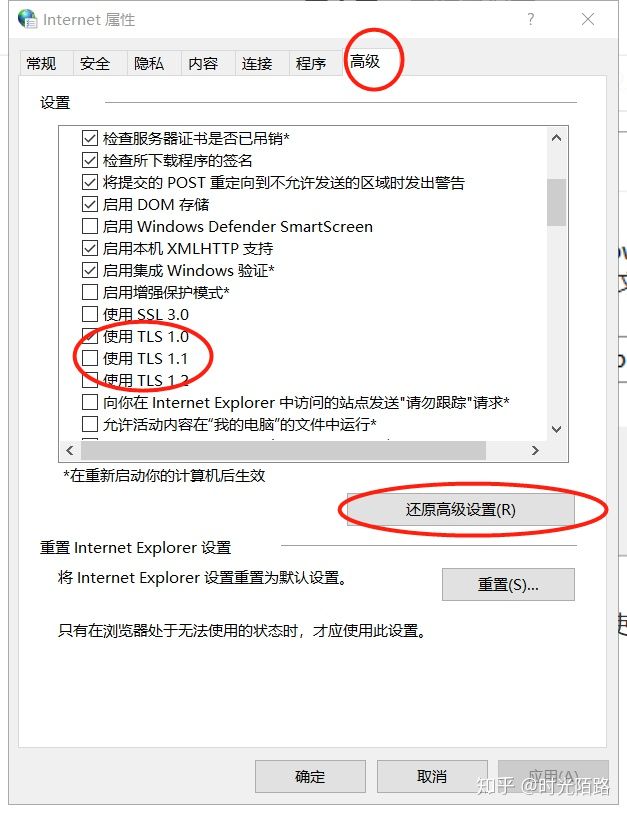Click the settings list down arrow
The image size is (627, 813).
click(x=556, y=429)
